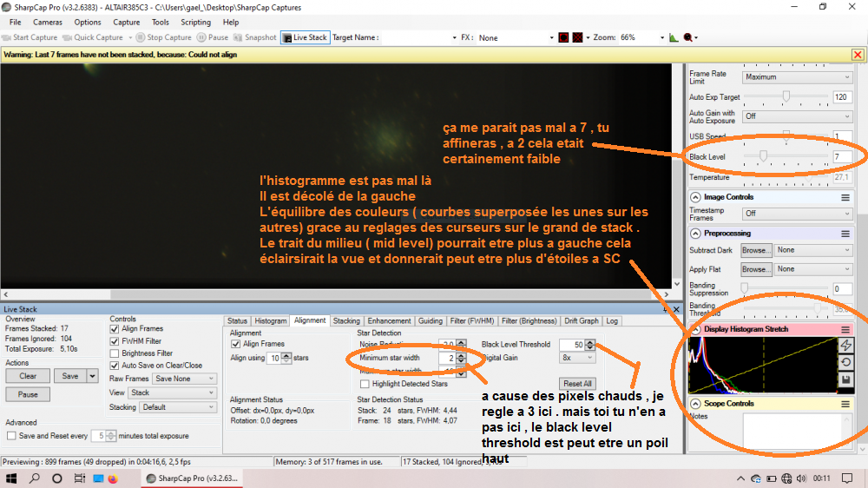Switch to the Filter (FWHM) tab
This screenshot has width=868, height=488.
click(x=471, y=321)
